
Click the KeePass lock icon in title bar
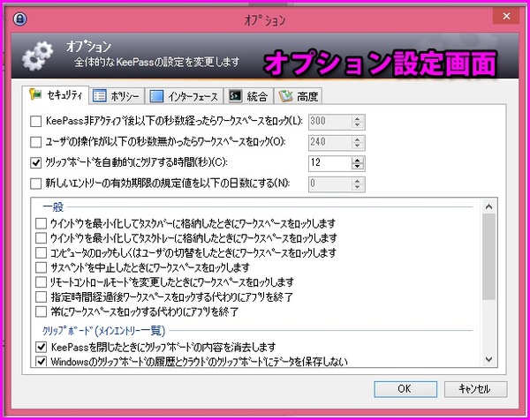tap(20, 19)
